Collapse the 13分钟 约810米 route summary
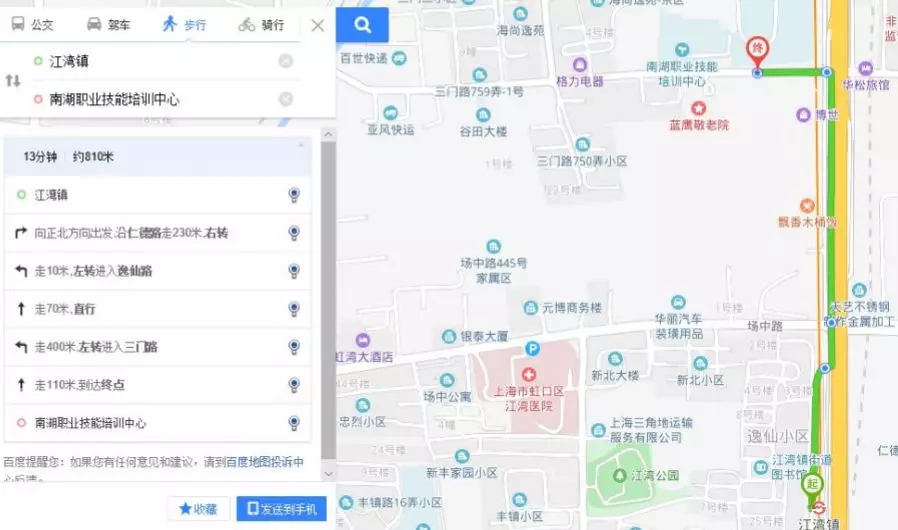The image size is (898, 530). tap(301, 147)
